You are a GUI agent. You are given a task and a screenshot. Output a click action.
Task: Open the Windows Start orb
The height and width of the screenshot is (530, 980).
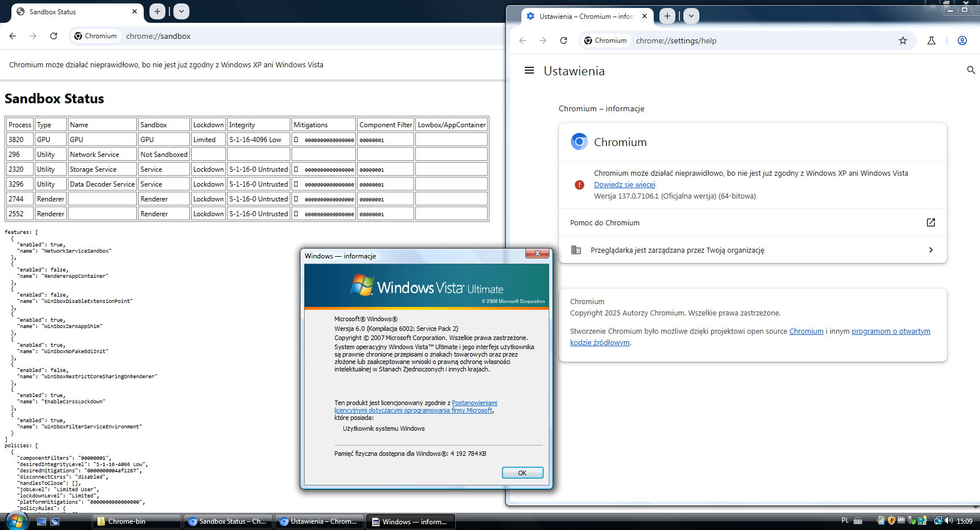pyautogui.click(x=16, y=521)
